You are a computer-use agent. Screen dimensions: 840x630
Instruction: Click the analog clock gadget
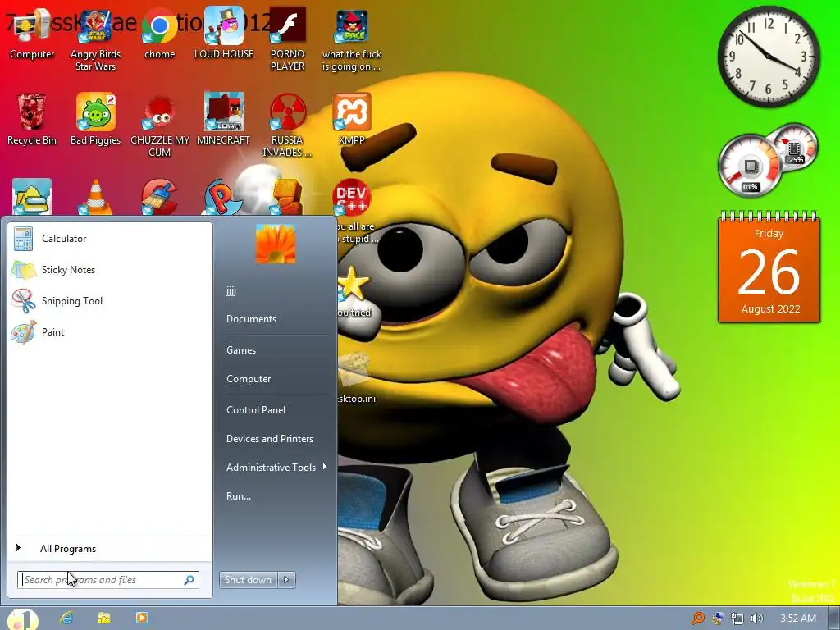[768, 57]
